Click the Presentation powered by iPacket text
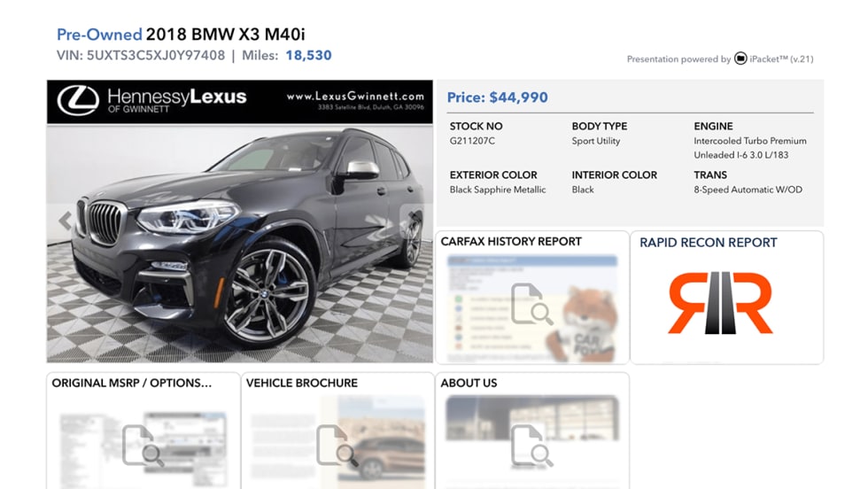The width and height of the screenshot is (868, 489). click(x=719, y=58)
